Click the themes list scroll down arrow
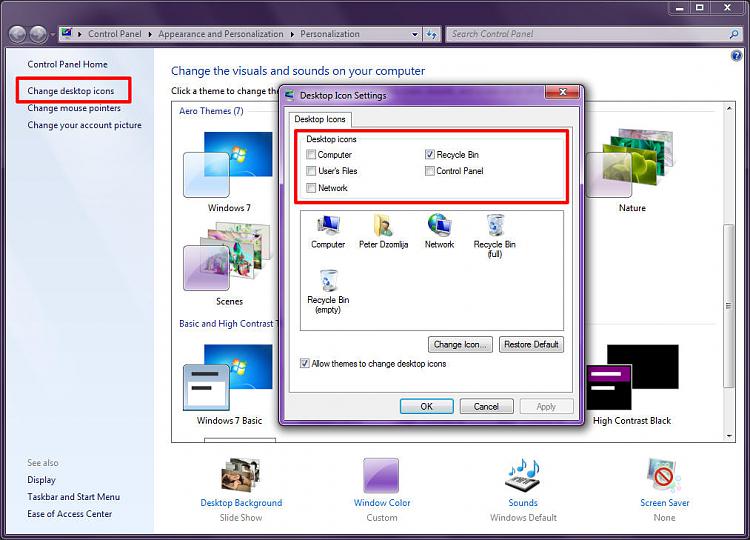This screenshot has height=540, width=750. pyautogui.click(x=729, y=436)
